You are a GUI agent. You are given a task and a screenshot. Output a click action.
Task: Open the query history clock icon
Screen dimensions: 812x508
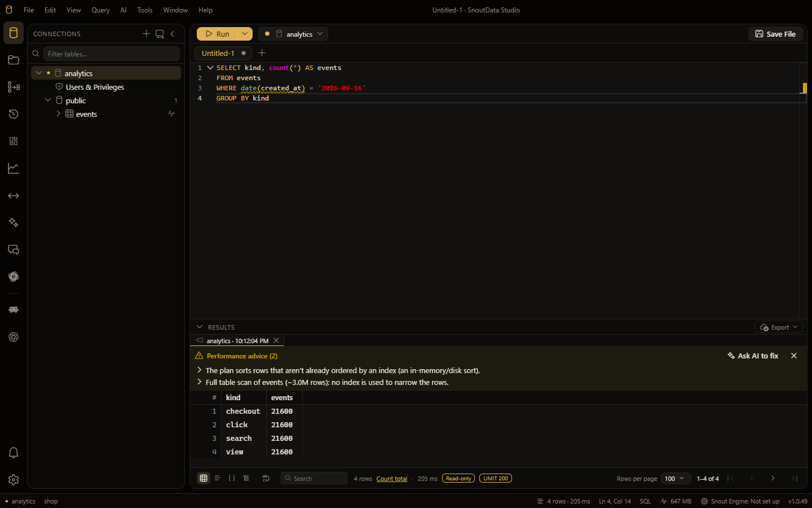click(x=14, y=114)
